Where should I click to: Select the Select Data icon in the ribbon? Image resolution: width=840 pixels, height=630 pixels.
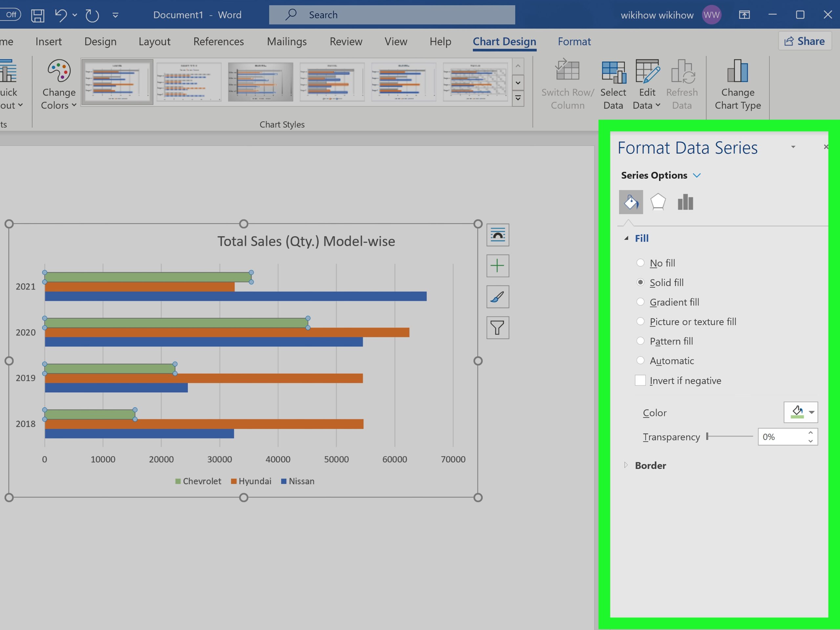613,83
